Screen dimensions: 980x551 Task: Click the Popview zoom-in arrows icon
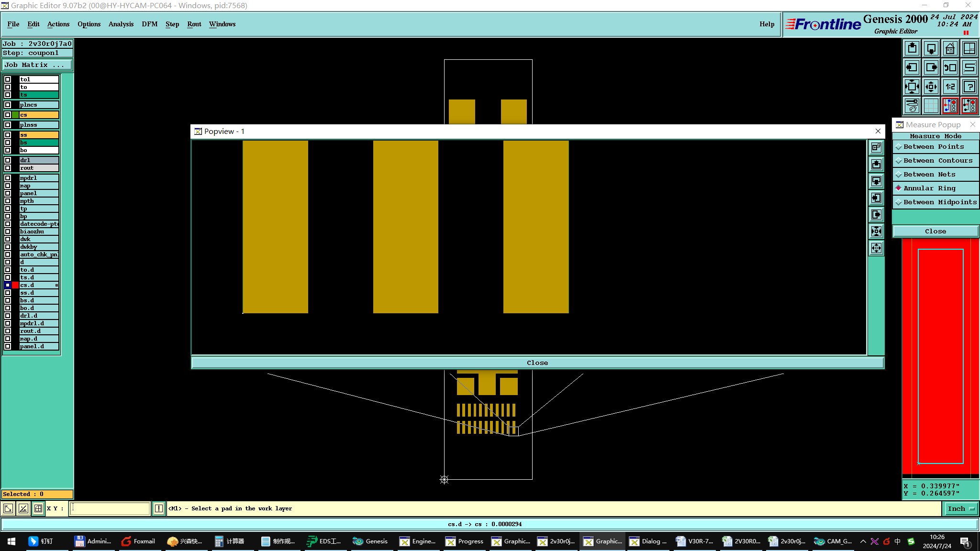tap(876, 231)
